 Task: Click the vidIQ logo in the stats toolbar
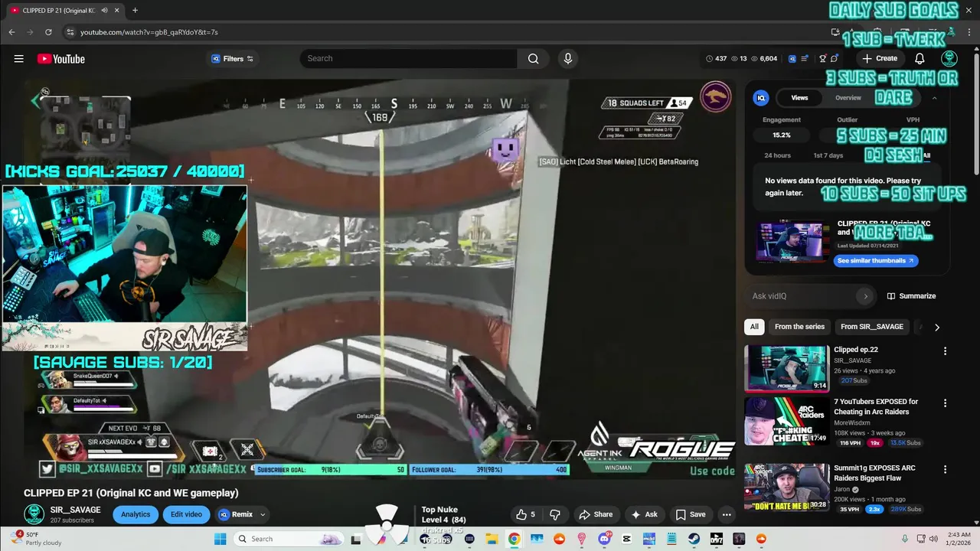tap(792, 59)
